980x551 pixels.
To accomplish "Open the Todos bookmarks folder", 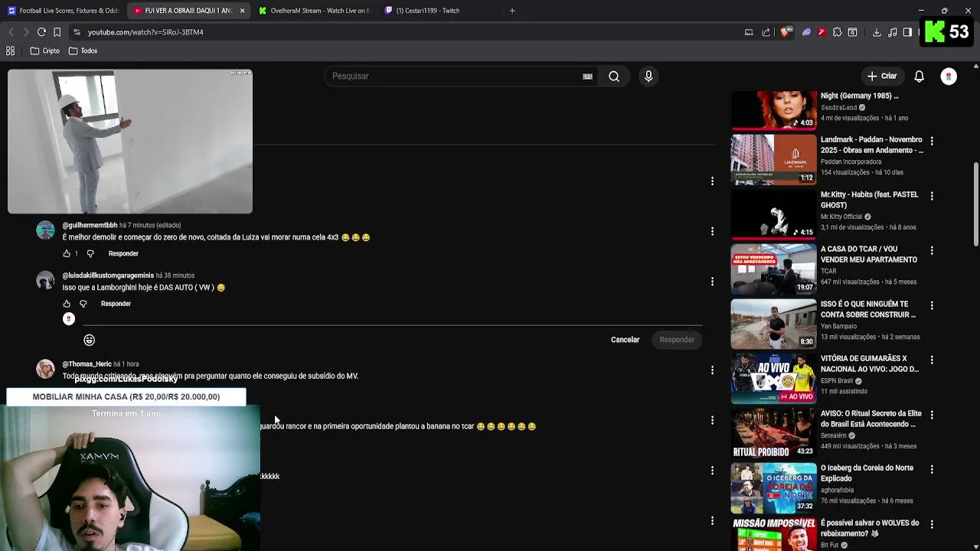I will coord(83,51).
